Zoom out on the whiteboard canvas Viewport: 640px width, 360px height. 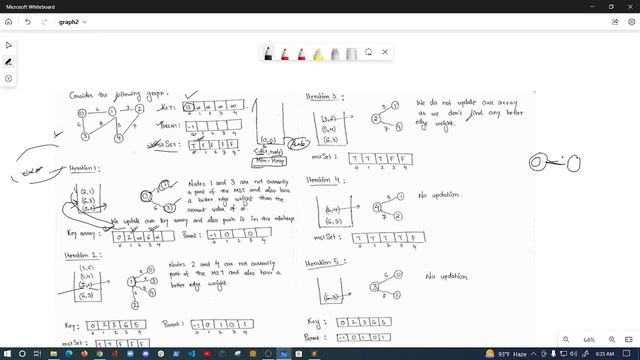(566, 339)
